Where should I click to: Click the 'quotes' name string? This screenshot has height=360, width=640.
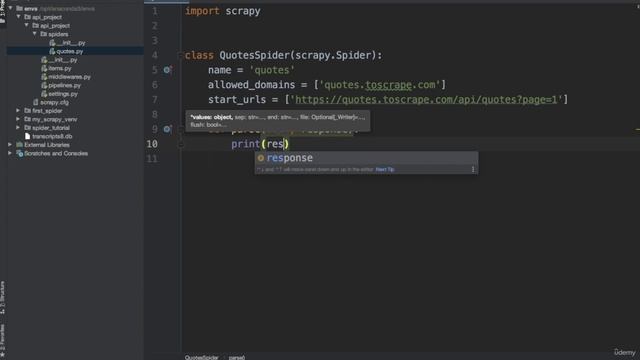coord(272,70)
